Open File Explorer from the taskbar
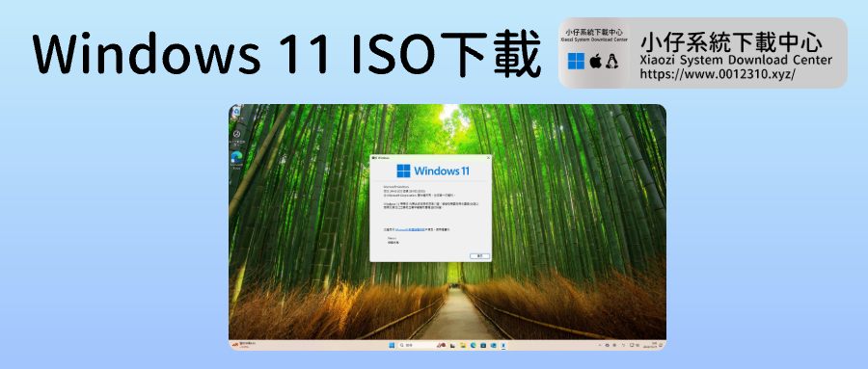The width and height of the screenshot is (868, 369). coord(463,345)
